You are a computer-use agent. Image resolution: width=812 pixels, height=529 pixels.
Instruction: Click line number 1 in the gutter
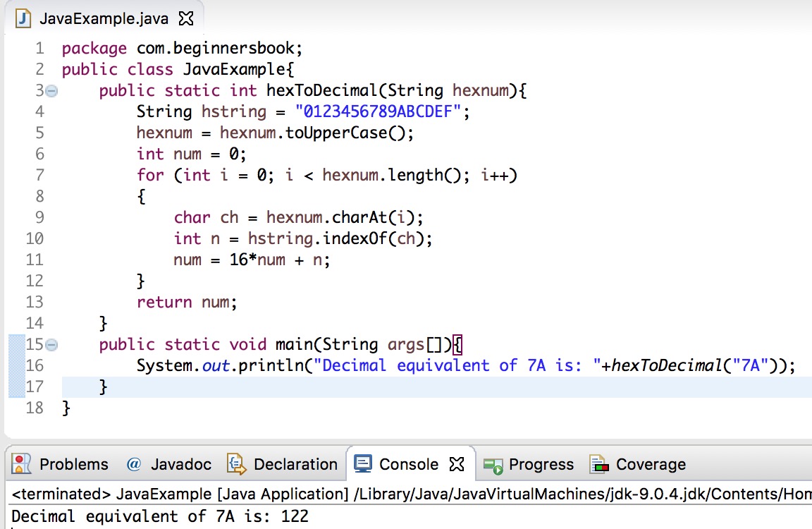[40, 48]
